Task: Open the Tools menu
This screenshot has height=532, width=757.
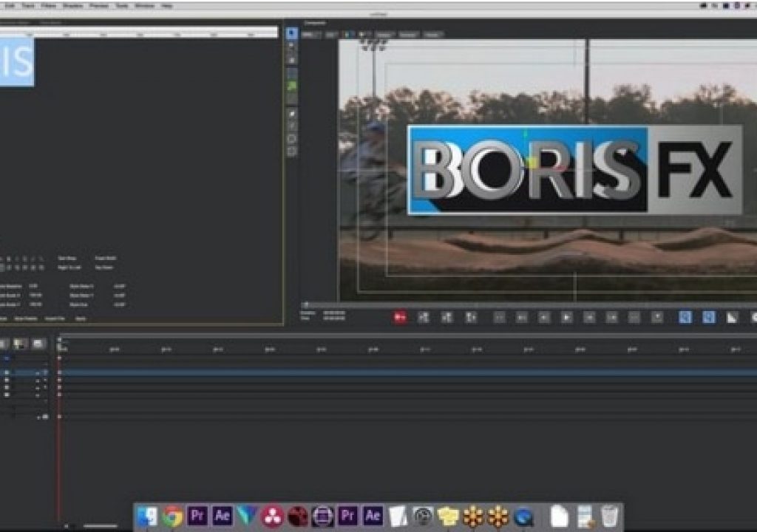Action: point(122,6)
